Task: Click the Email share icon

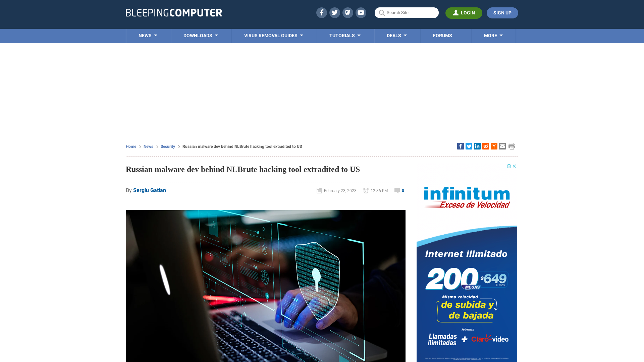Action: tap(502, 146)
